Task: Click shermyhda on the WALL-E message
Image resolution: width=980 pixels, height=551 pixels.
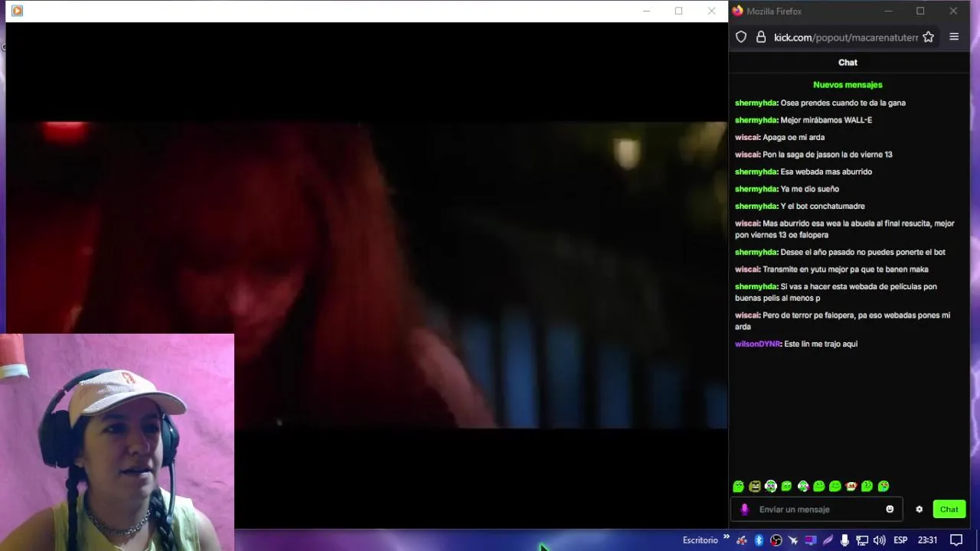Action: tap(756, 120)
